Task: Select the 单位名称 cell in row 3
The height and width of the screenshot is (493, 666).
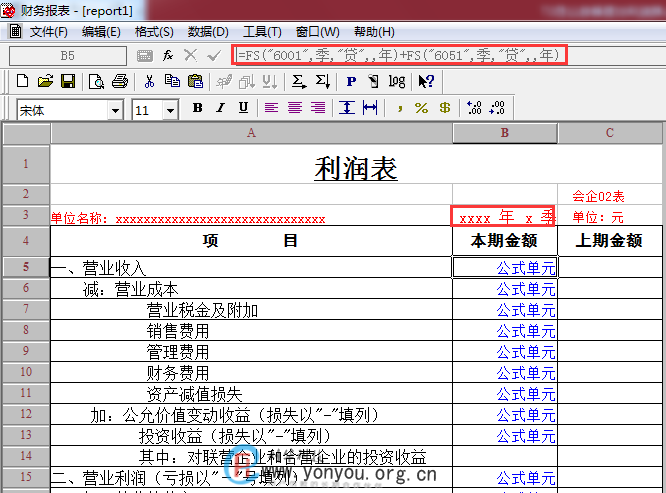Action: [251, 216]
